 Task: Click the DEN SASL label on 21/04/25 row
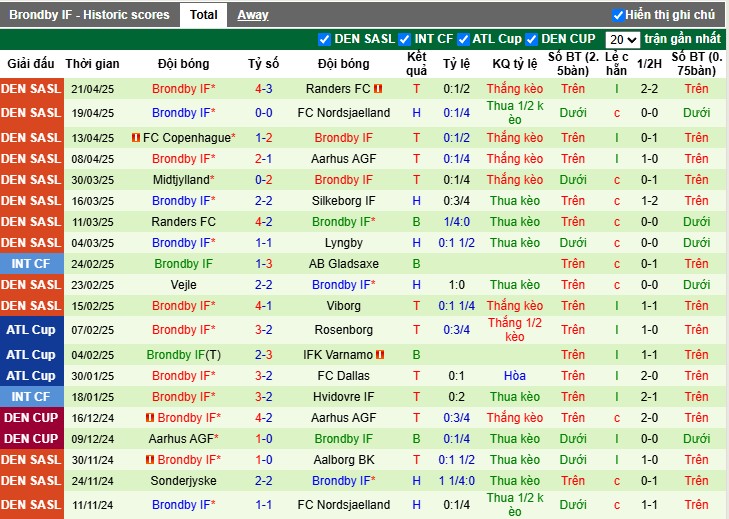click(x=31, y=89)
